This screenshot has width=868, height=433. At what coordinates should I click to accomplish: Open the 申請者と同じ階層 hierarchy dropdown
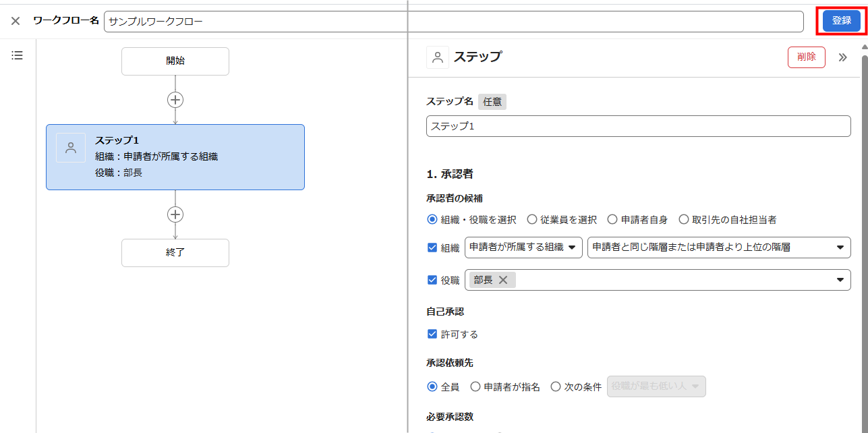point(718,248)
